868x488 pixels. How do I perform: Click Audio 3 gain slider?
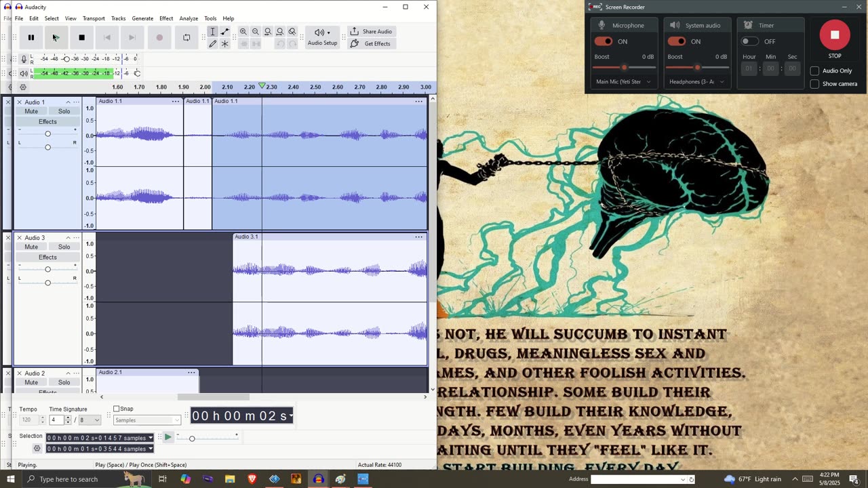click(47, 269)
